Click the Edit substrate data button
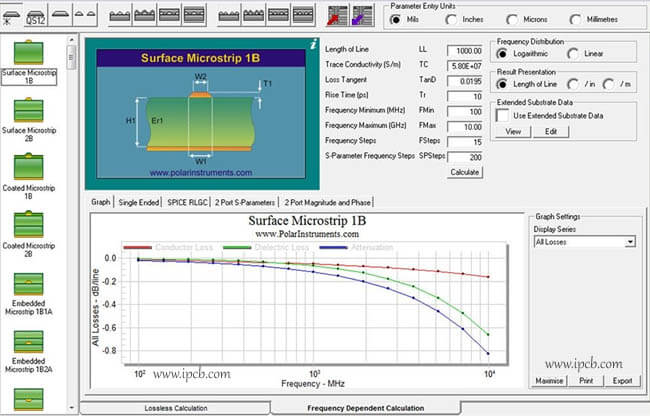650x416 pixels. pos(550,132)
